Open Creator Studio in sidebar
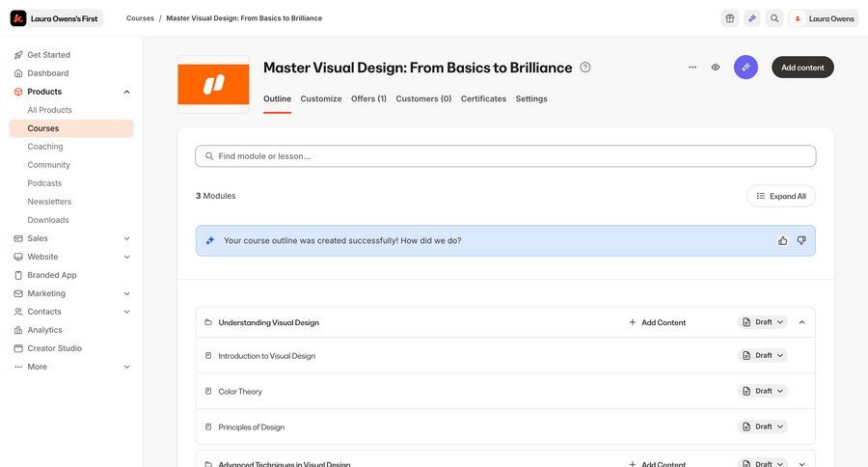868x467 pixels. click(x=55, y=348)
